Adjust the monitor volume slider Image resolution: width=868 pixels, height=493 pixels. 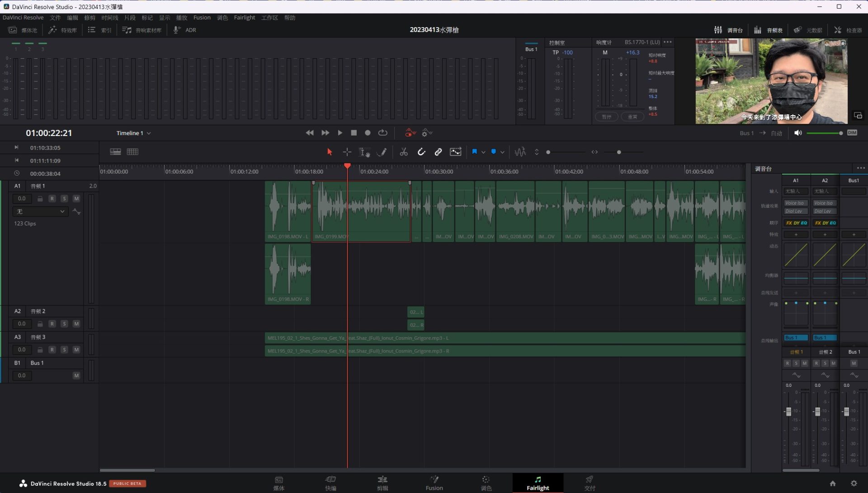pos(824,133)
